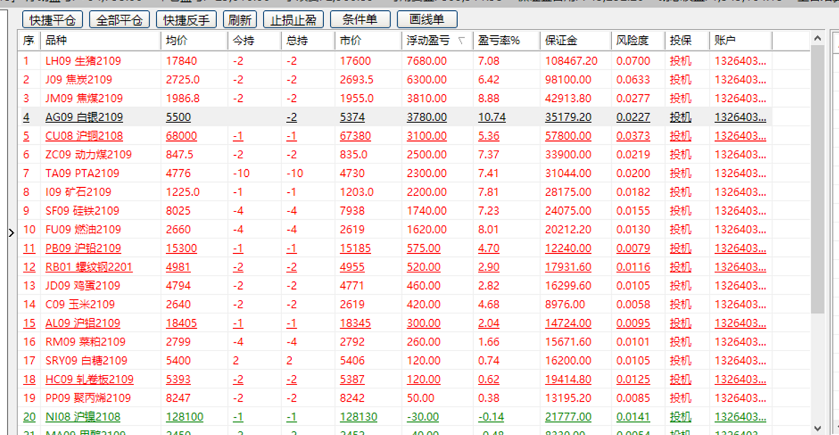
Task: Click the 市价 column header
Action: click(368, 41)
